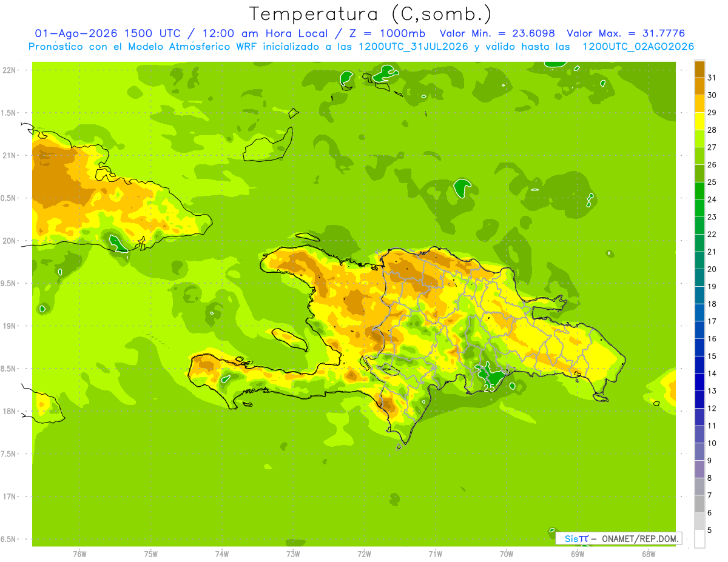Click the "27" label on the colorbar
The image size is (728, 562).
pos(712,147)
